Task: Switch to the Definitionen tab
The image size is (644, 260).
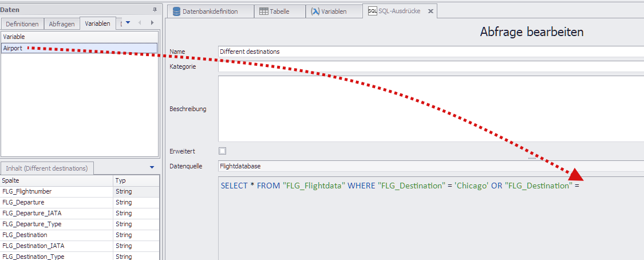Action: pos(22,24)
